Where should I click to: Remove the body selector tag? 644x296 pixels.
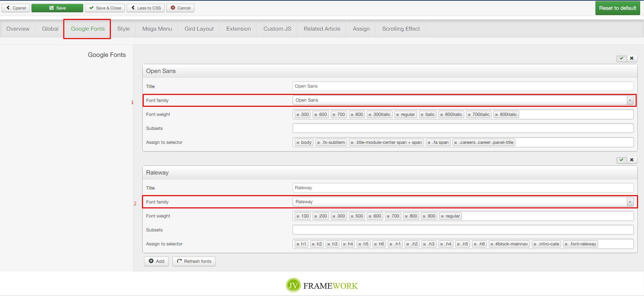coord(298,143)
